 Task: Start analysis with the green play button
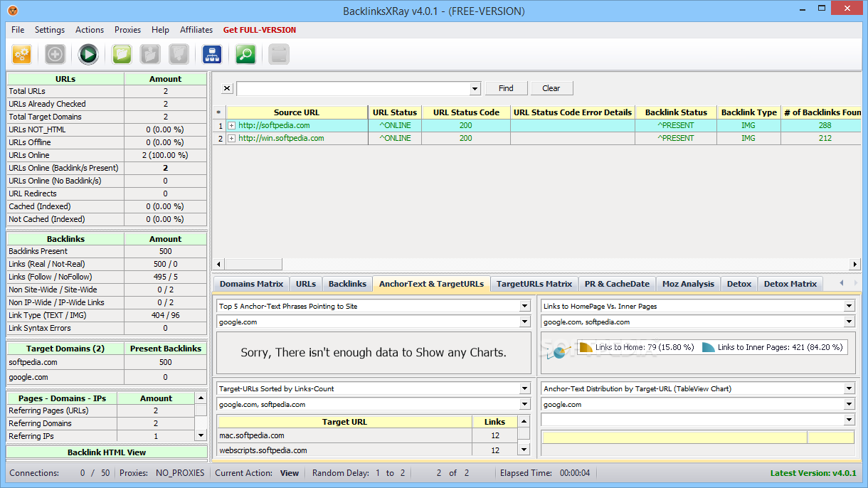88,54
